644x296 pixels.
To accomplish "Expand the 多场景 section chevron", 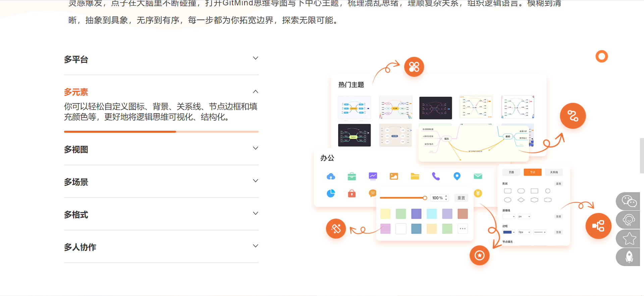I will click(x=256, y=181).
